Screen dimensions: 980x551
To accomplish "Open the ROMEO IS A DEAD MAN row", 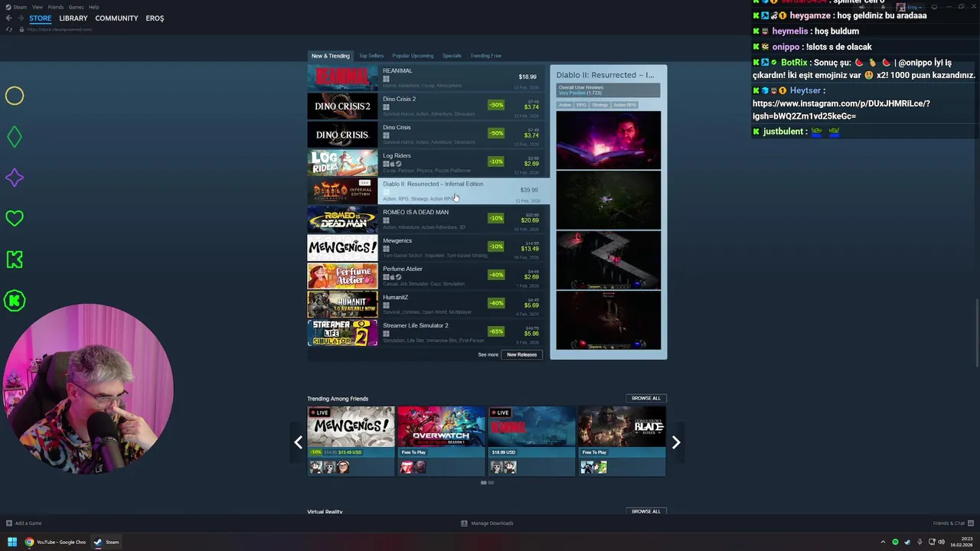I will pyautogui.click(x=425, y=219).
